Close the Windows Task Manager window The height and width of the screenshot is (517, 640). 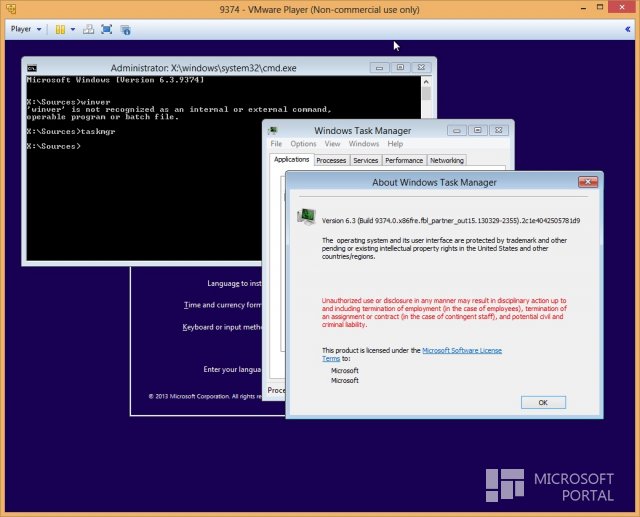click(x=498, y=131)
